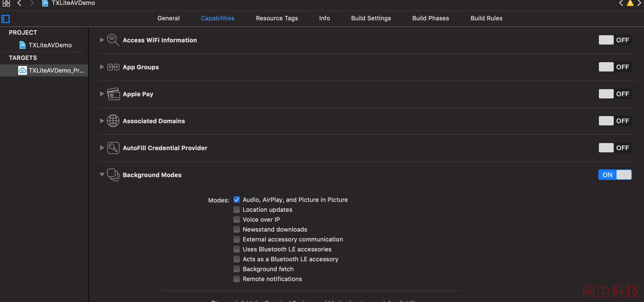Screen dimensions: 644x302
Task: Click the yellow warning triangle icon
Action: pyautogui.click(x=630, y=3)
